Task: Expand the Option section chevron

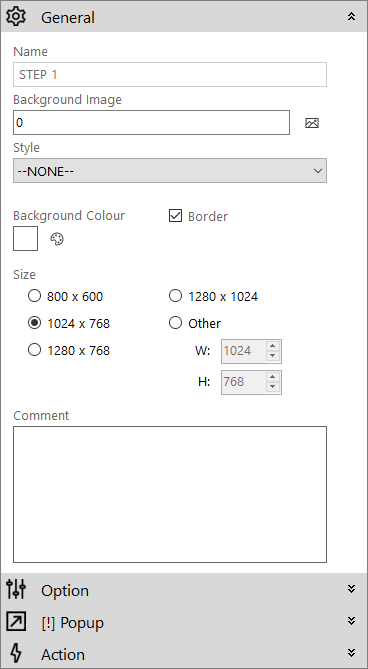Action: coord(351,589)
